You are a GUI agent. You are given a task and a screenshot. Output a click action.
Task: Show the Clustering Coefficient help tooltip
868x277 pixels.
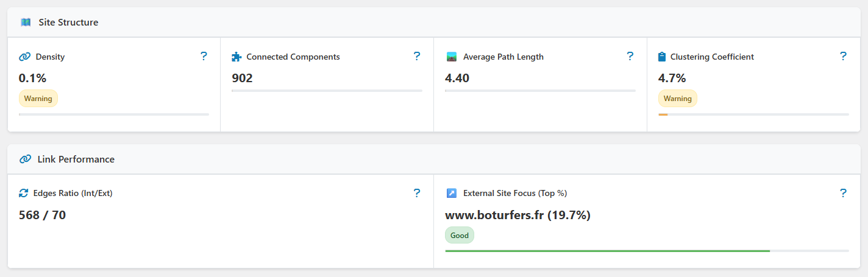pyautogui.click(x=843, y=56)
